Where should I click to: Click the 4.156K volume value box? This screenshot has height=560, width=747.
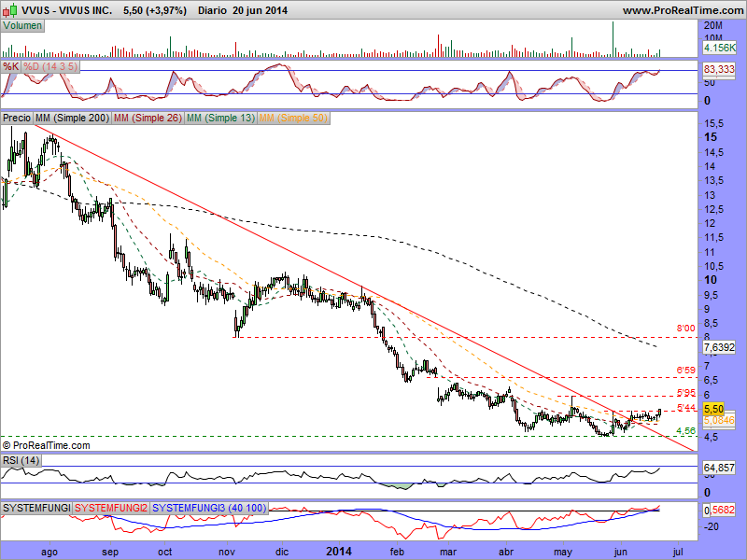pyautogui.click(x=719, y=48)
